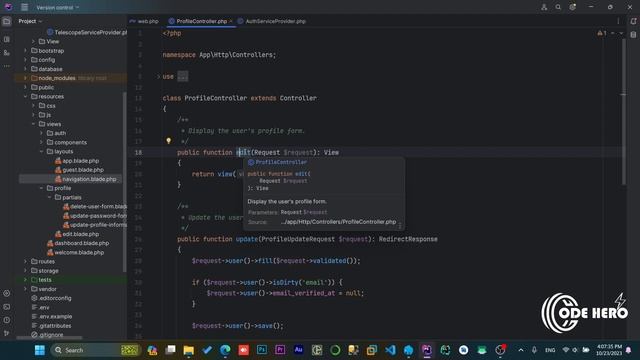Close the ProfileController.php tab
Screen dimensions: 640x360
click(x=231, y=21)
